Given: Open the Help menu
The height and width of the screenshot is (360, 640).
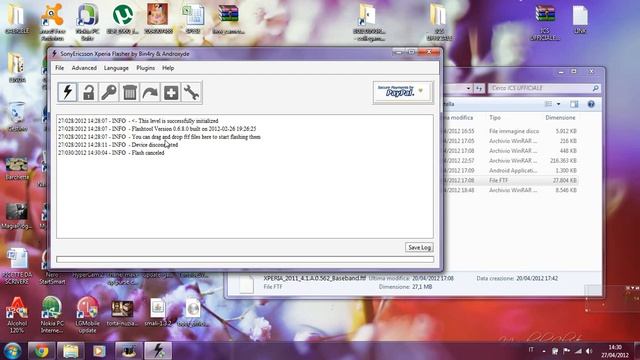Looking at the screenshot, I should (168, 68).
